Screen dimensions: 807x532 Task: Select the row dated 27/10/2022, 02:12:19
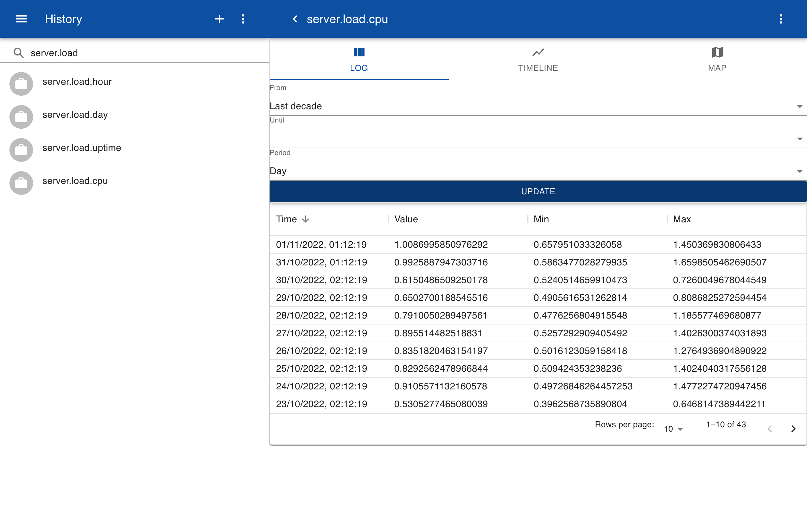538,333
